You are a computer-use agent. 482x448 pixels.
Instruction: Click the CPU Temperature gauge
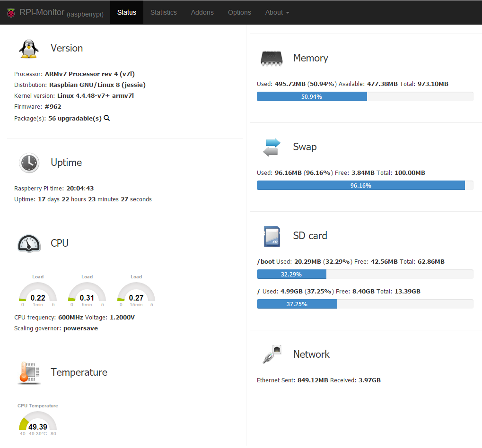tap(38, 422)
